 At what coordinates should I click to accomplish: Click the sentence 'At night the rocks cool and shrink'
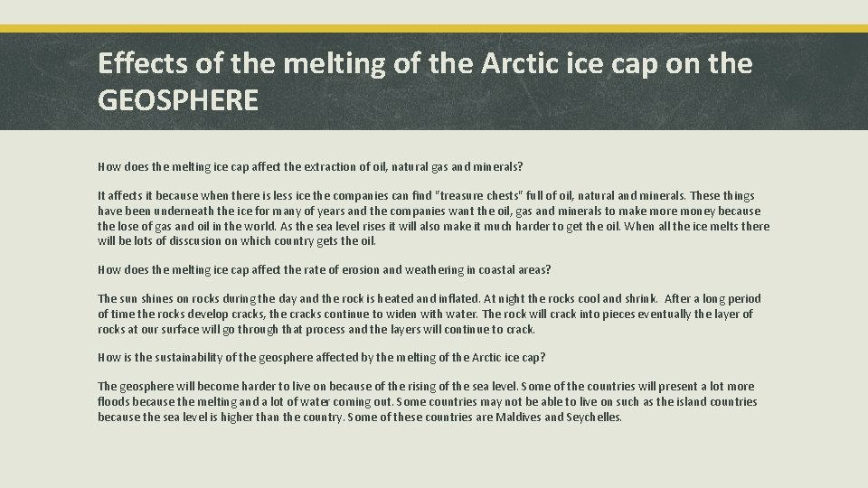(571, 298)
